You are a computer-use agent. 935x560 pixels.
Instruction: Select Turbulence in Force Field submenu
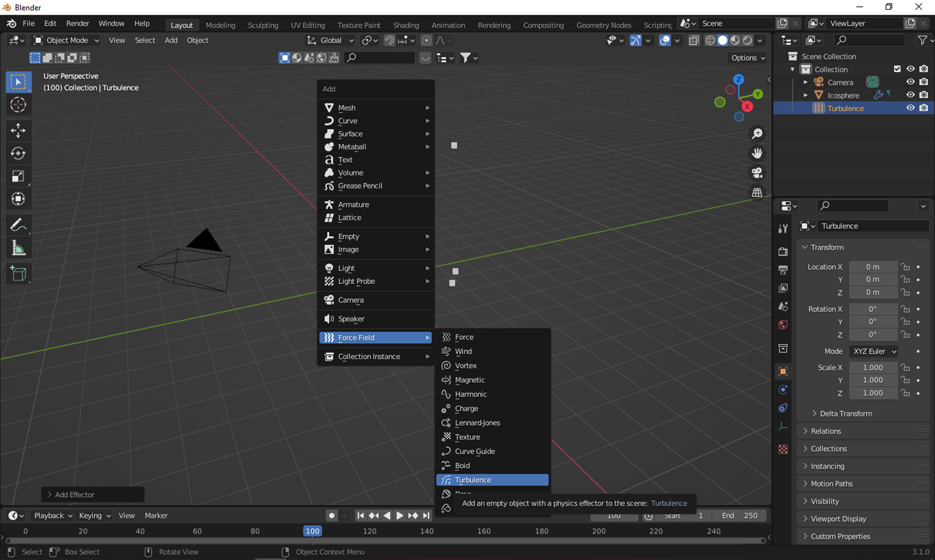(492, 480)
